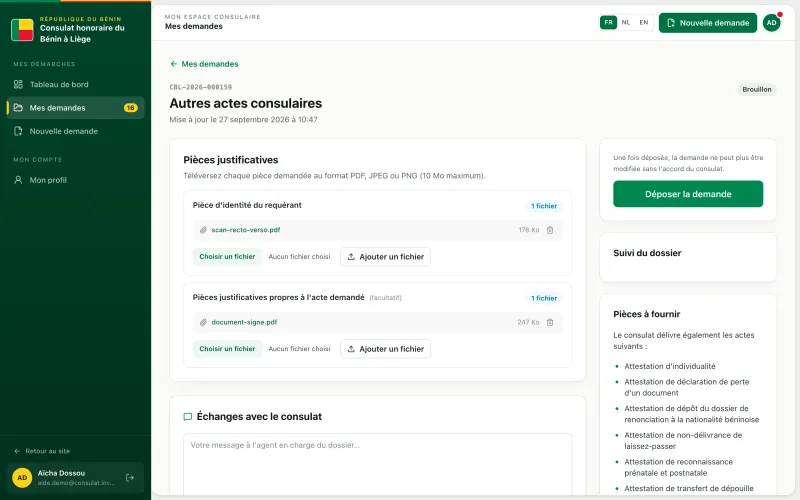Open the file document-signe.pdf
The width and height of the screenshot is (800, 500).
pos(244,322)
